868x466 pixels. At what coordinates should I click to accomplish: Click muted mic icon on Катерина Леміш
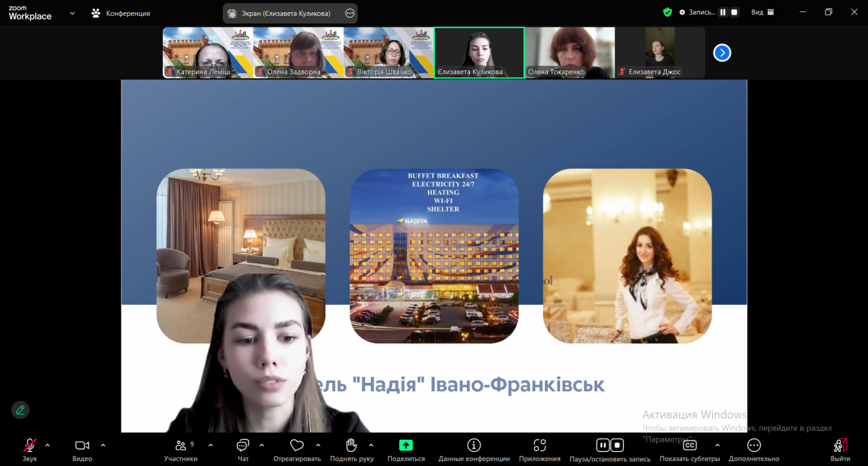pyautogui.click(x=170, y=72)
